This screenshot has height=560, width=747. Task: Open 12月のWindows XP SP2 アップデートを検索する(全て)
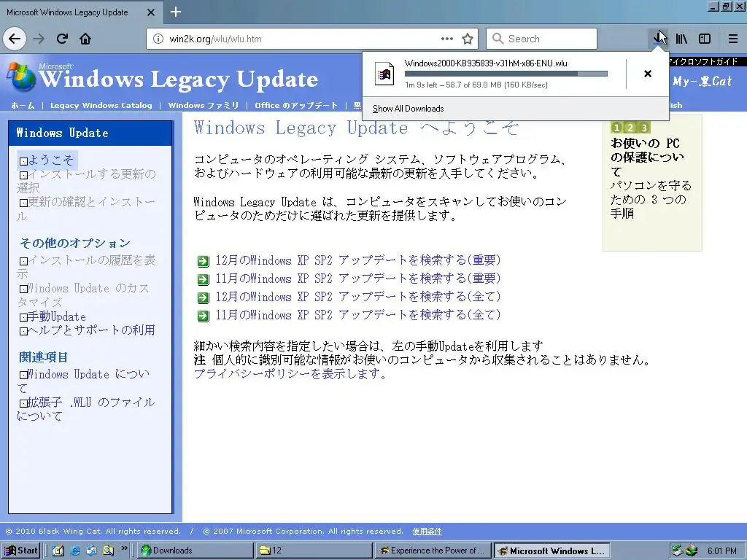358,297
